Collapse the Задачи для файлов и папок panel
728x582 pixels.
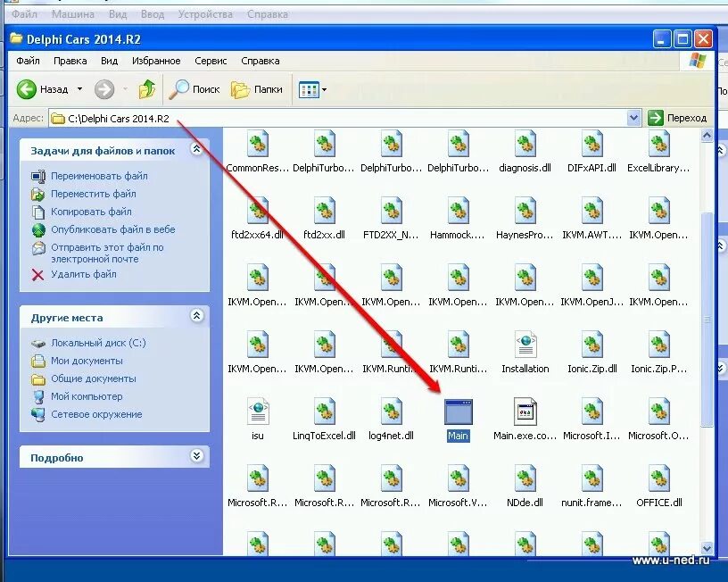196,149
